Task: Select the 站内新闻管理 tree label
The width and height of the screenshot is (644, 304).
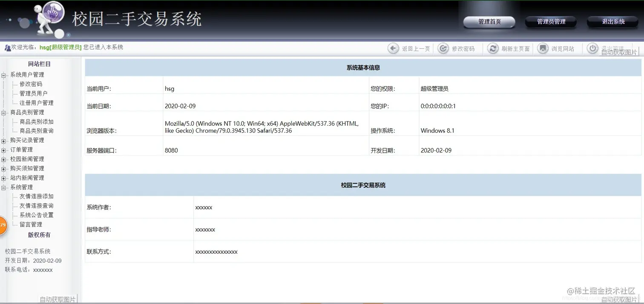Action: coord(27,178)
